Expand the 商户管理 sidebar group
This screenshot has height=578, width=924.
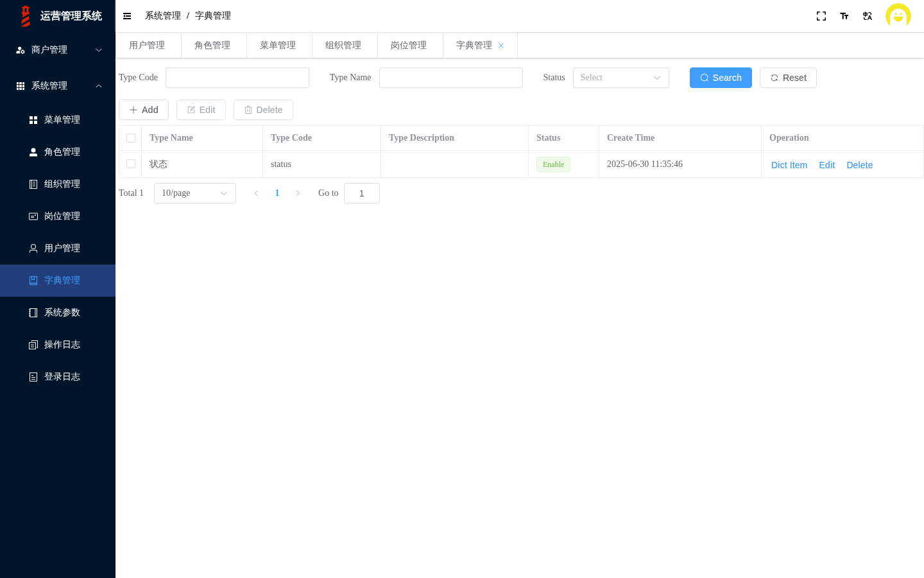pos(58,50)
